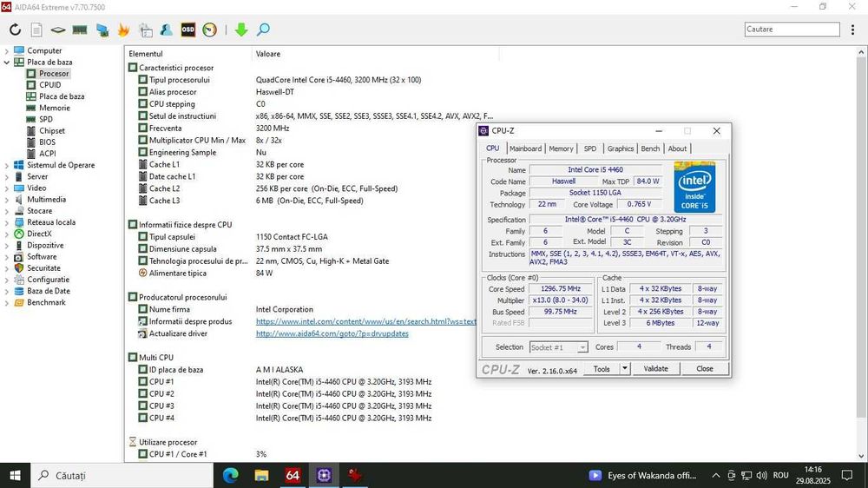Click the gauge sensor panel icon
This screenshot has height=488, width=868.
209,30
